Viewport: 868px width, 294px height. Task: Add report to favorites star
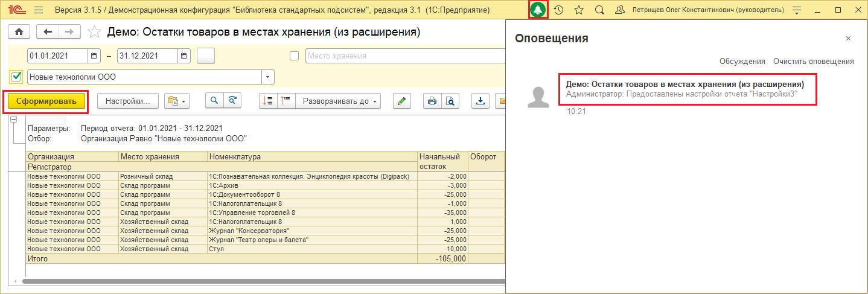pos(95,32)
